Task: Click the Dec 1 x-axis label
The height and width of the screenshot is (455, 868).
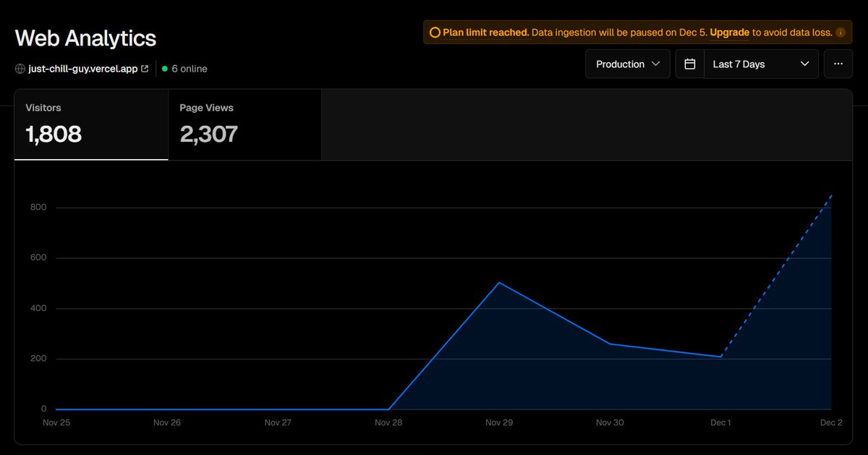Action: [x=720, y=422]
